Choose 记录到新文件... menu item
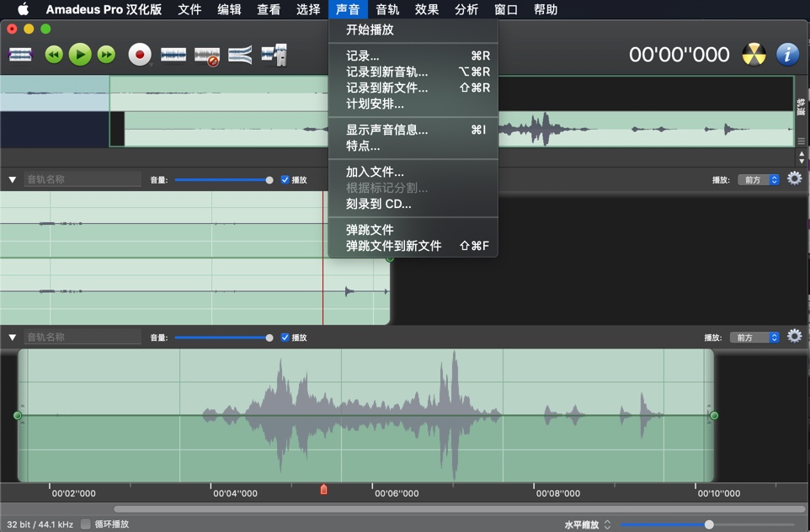Screen dimensions: 810x532 [x=413, y=88]
